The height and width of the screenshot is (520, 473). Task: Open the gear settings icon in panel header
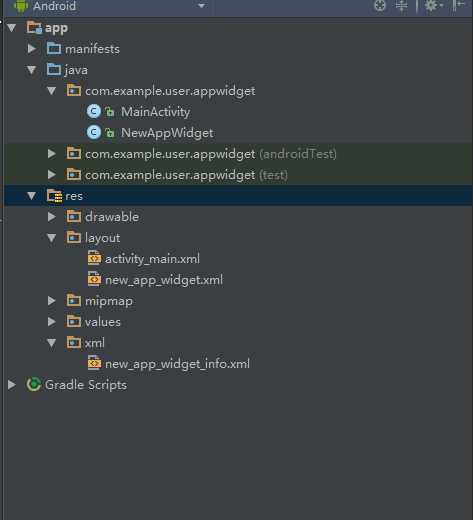coord(433,5)
